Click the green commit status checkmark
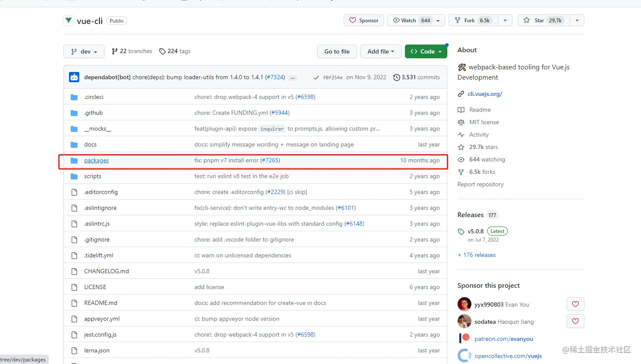The height and width of the screenshot is (364, 641). pos(316,78)
